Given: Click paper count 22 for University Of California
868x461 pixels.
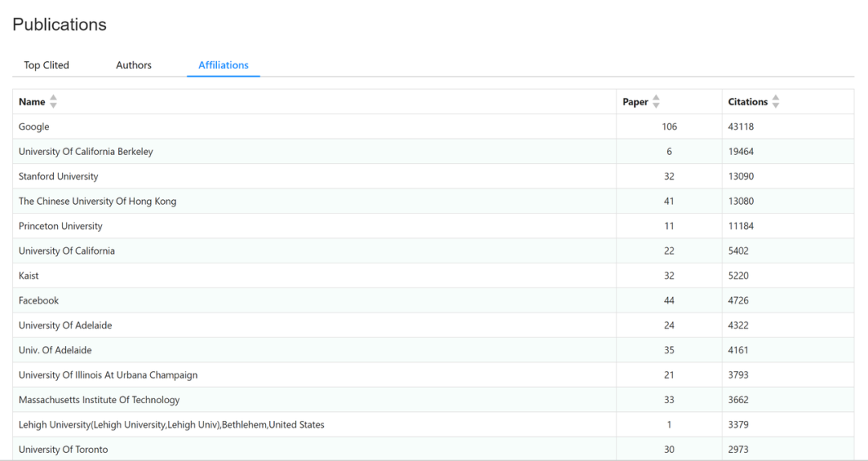Looking at the screenshot, I should [669, 251].
